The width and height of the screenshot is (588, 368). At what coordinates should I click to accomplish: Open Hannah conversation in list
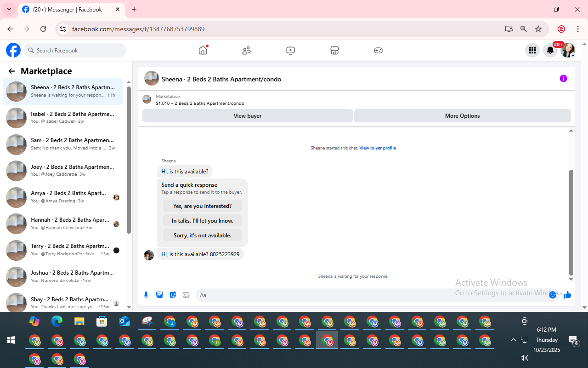63,224
